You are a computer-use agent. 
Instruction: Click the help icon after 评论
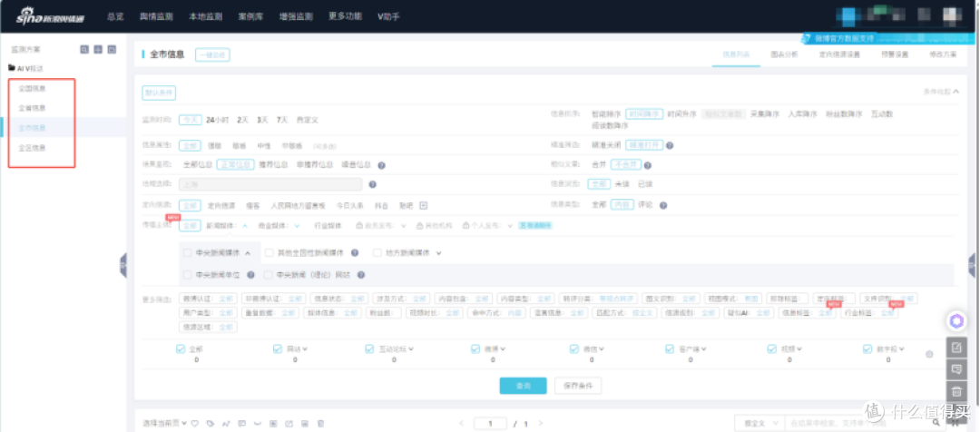coord(663,205)
